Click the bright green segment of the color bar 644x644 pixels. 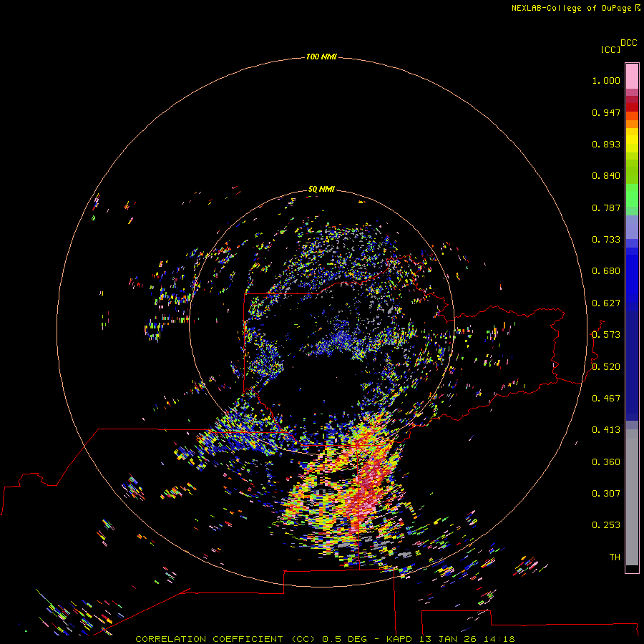pyautogui.click(x=632, y=195)
